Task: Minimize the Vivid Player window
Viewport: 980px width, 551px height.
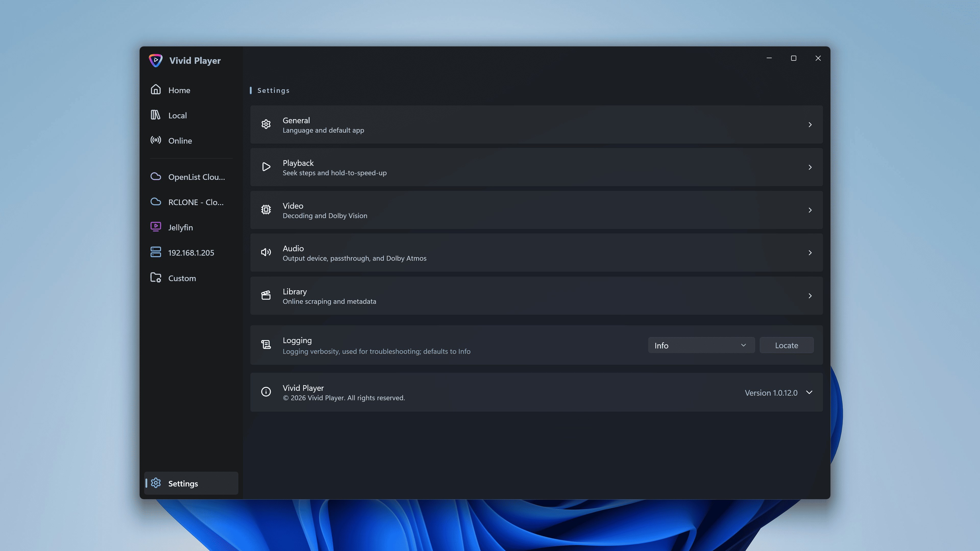Action: point(769,58)
